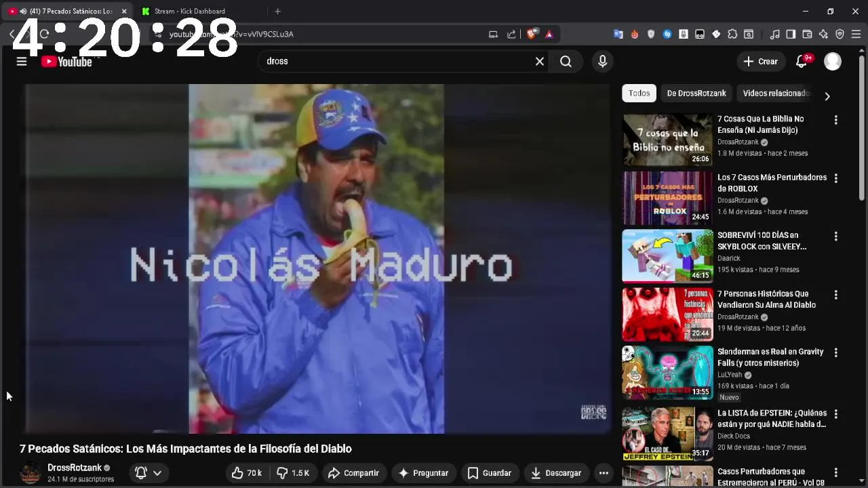
Task: Open options for 7 Cosas Que La Biblia video
Action: [x=836, y=120]
